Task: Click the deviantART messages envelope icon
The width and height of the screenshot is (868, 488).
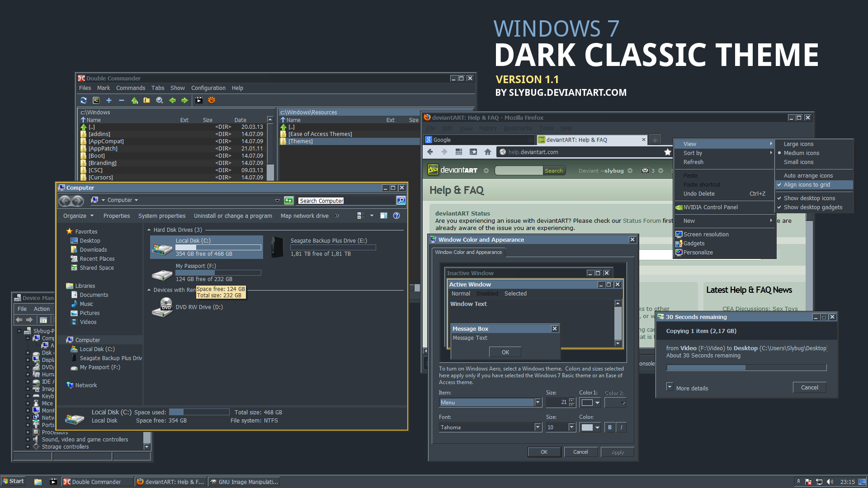Action: point(645,170)
